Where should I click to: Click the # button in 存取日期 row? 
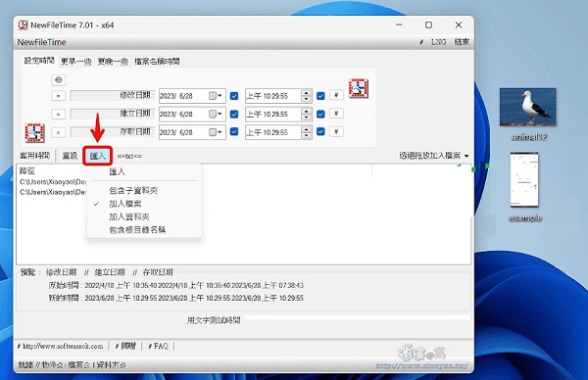click(x=336, y=131)
